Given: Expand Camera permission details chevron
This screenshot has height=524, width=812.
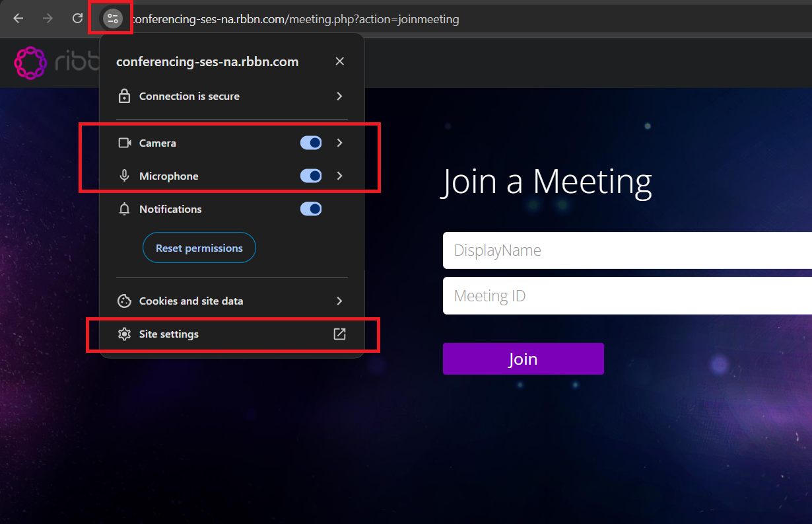Looking at the screenshot, I should coord(339,143).
